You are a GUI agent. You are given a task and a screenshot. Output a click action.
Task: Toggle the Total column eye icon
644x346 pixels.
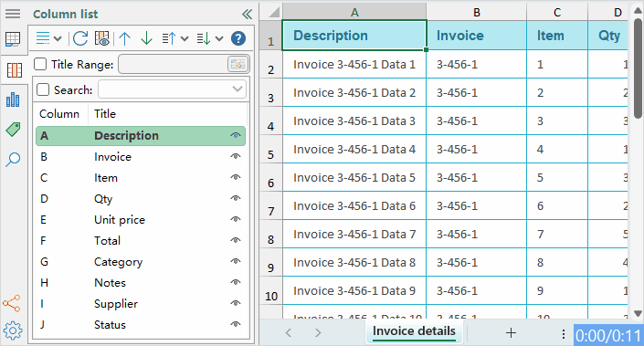(236, 240)
